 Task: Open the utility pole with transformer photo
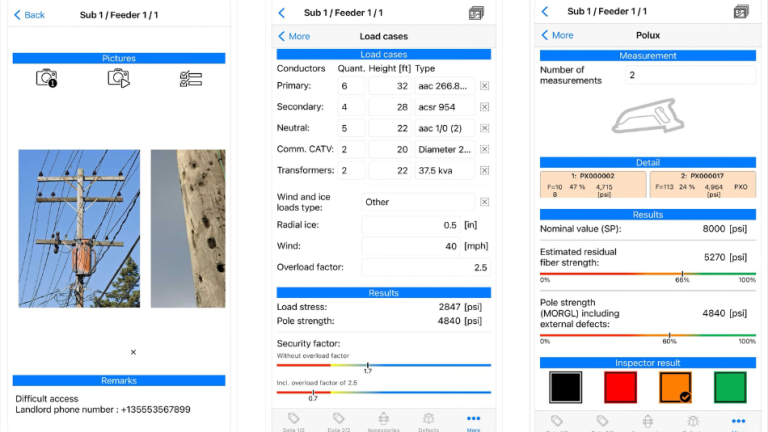coord(79,229)
